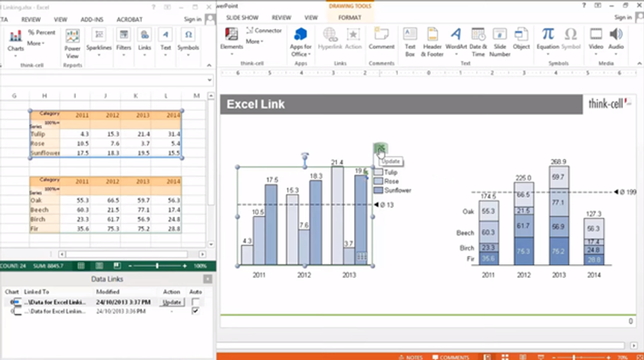Open Filters group in Excel ribbon
Image resolution: width=644 pixels, height=360 pixels.
(x=123, y=43)
